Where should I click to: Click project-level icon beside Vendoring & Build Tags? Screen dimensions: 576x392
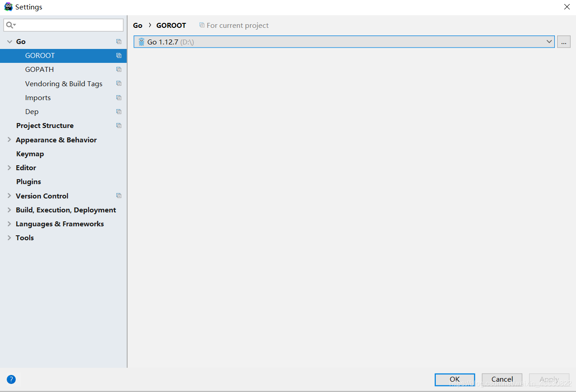coord(119,84)
